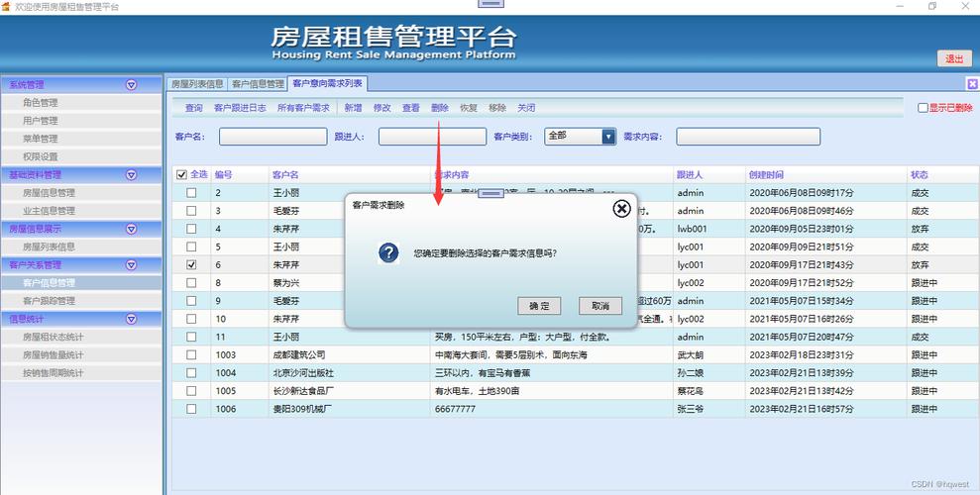Click the app house icon in title bar
Viewport: 980px width, 495px height.
pyautogui.click(x=6, y=6)
